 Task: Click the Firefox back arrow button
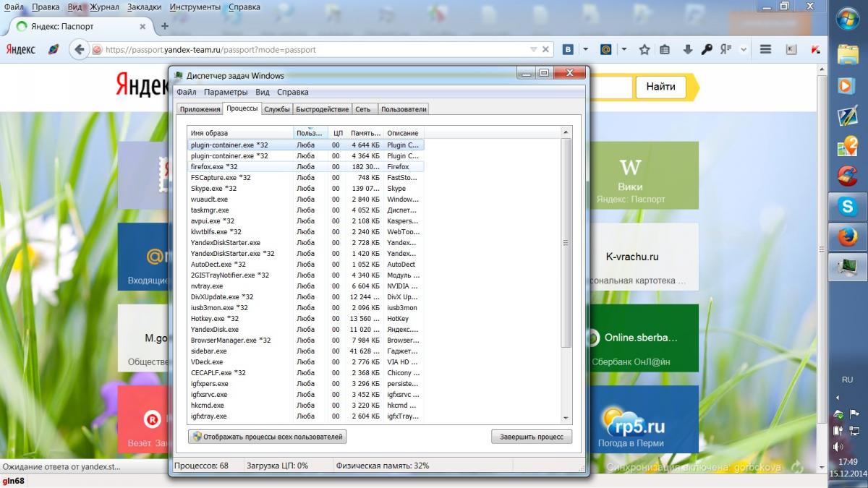[x=80, y=50]
